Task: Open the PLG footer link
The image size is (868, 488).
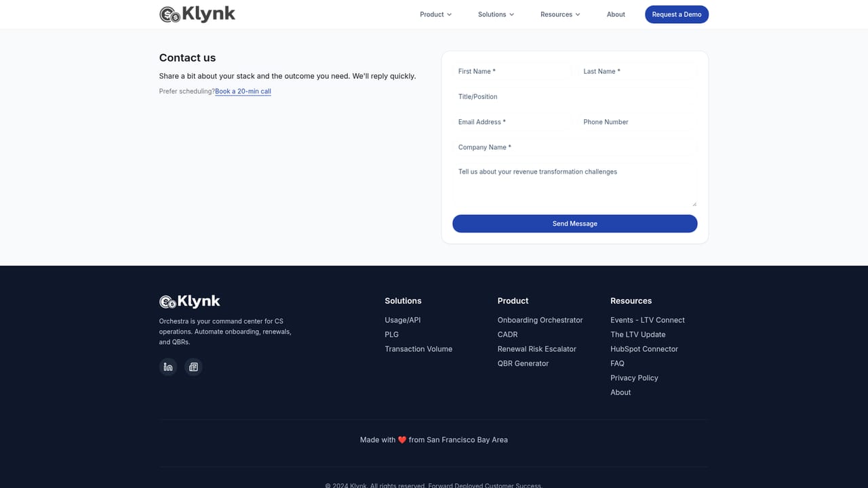Action: point(392,334)
